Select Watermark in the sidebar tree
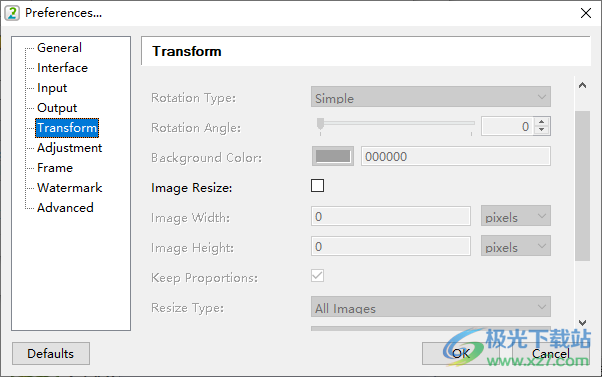The width and height of the screenshot is (602, 377). click(x=69, y=187)
